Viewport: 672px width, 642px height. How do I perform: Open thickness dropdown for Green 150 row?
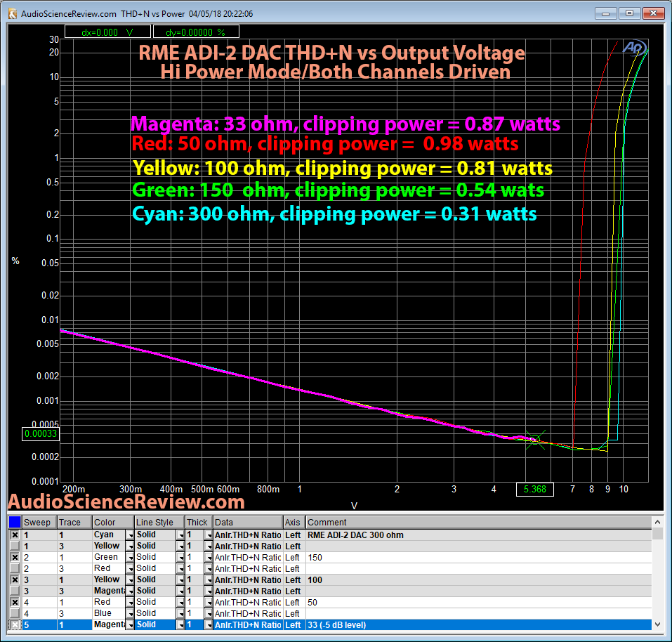[209, 557]
